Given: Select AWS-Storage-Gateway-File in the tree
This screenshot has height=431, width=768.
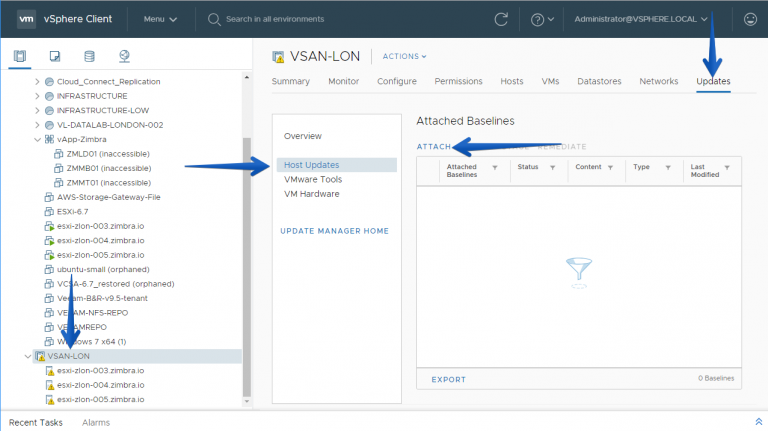Looking at the screenshot, I should click(108, 197).
